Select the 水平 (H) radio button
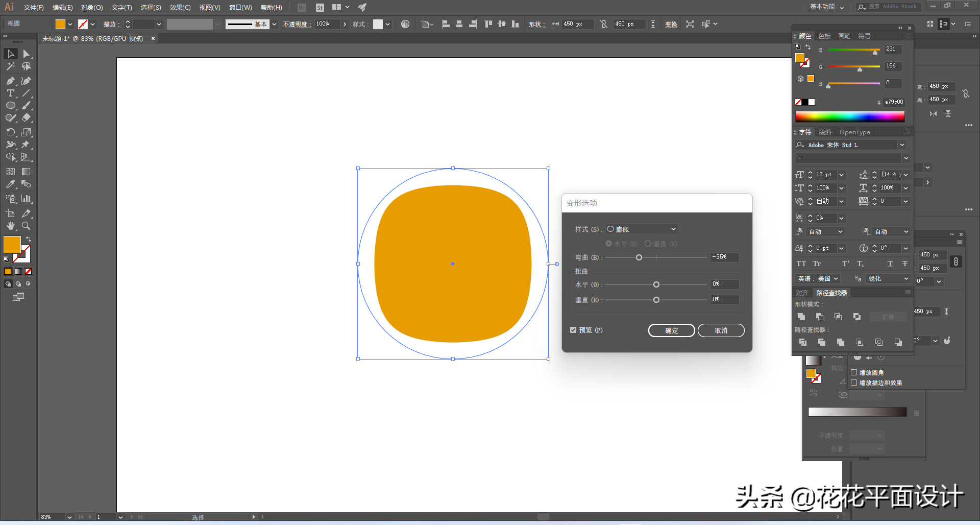980x525 pixels. tap(608, 244)
